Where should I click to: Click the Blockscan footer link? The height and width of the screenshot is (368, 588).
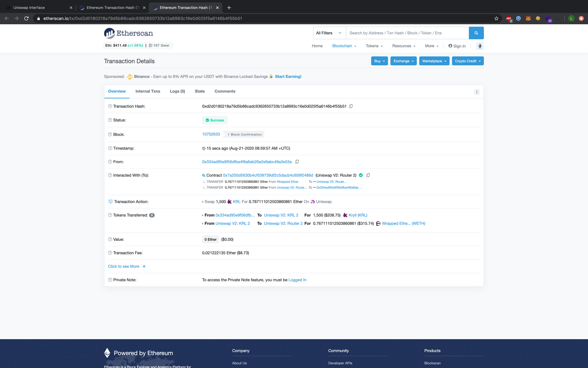[432, 363]
